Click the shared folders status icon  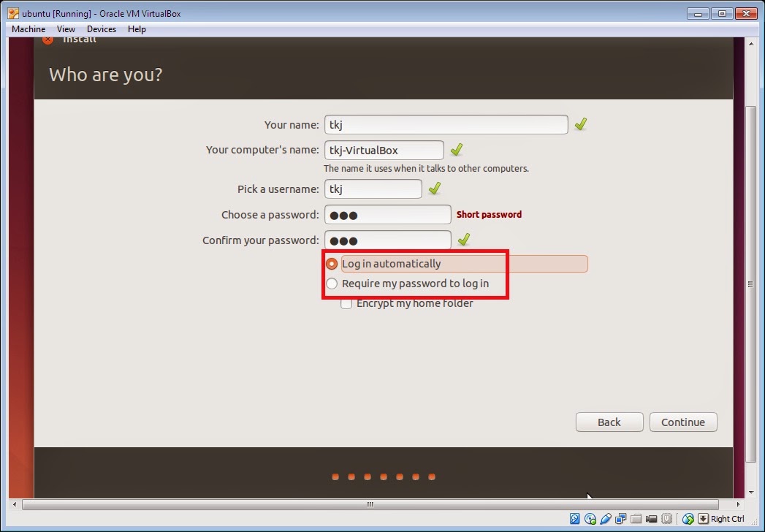(636, 519)
